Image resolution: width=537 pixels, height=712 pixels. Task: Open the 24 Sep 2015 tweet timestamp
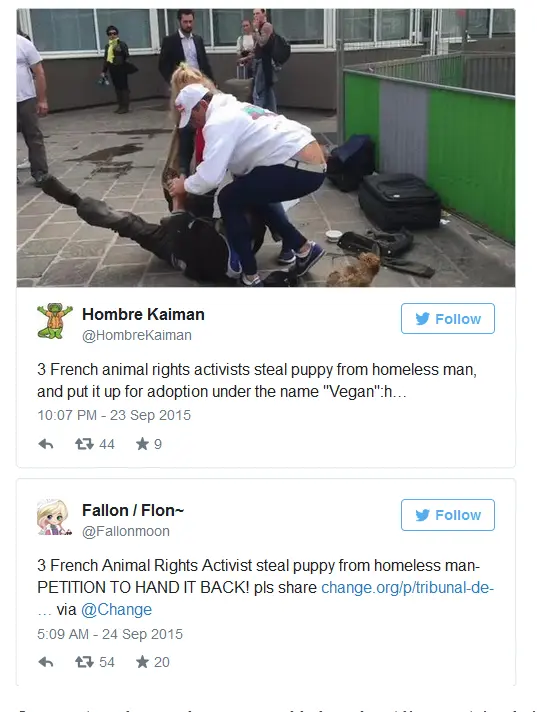[110, 634]
